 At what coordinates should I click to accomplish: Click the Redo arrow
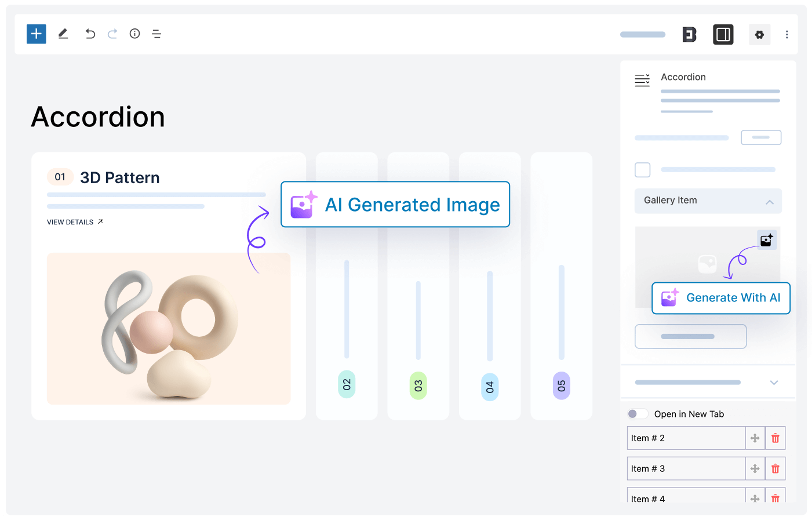click(112, 34)
